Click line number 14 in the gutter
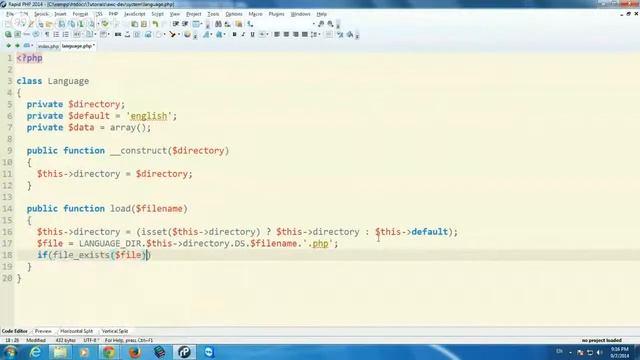The height and width of the screenshot is (360, 640). coord(7,209)
